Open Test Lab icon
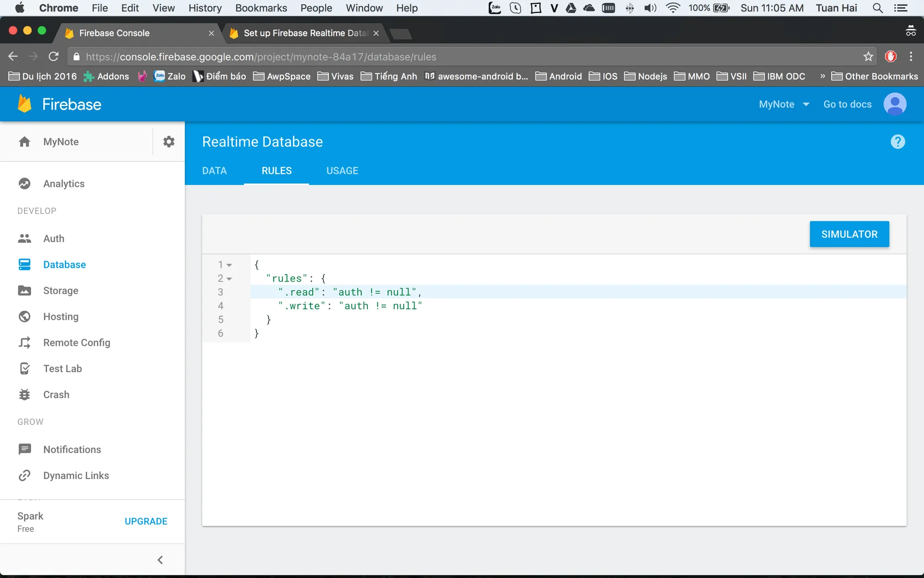Viewport: 924px width, 578px height. coord(24,369)
